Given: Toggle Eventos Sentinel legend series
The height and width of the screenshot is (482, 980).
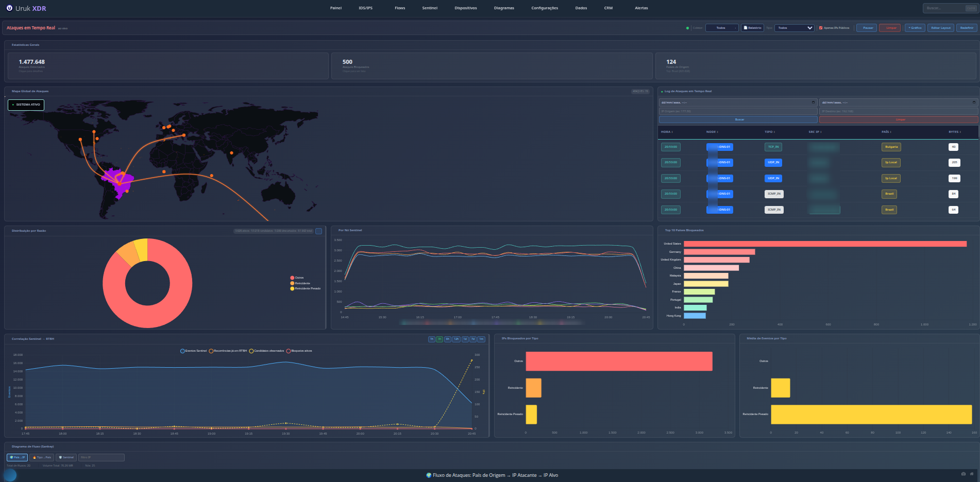Looking at the screenshot, I should pyautogui.click(x=193, y=351).
